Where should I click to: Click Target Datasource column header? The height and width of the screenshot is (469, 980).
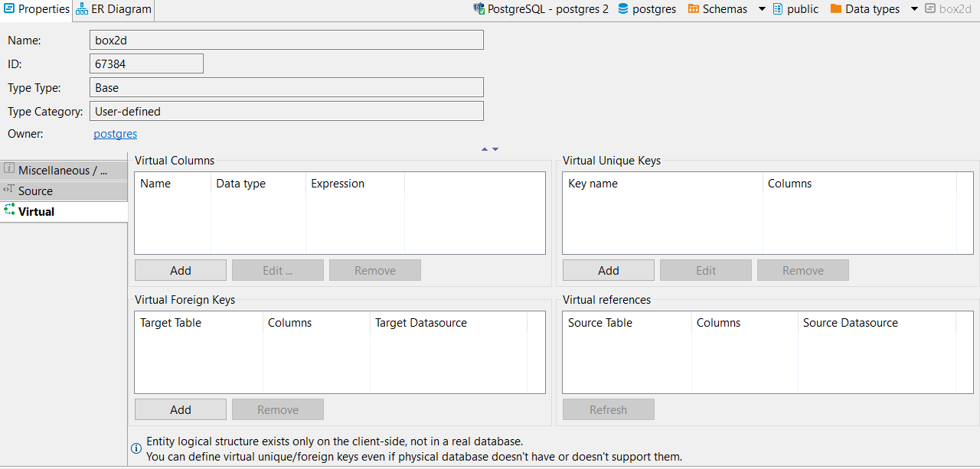tap(449, 323)
